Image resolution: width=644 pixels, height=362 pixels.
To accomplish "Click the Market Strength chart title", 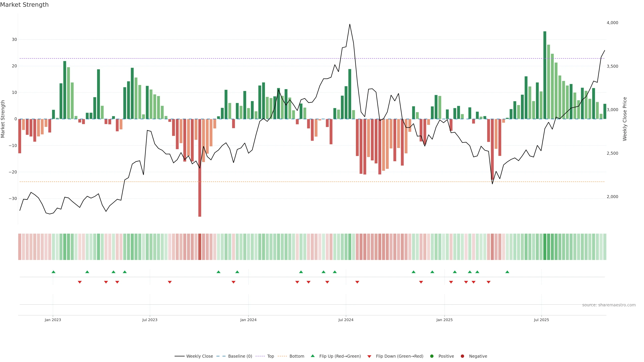I will [24, 5].
